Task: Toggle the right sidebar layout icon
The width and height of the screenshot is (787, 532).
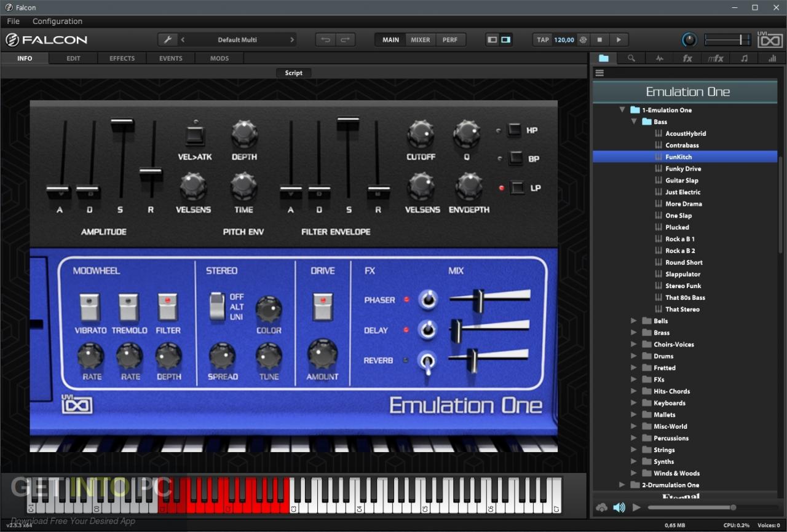Action: point(505,40)
